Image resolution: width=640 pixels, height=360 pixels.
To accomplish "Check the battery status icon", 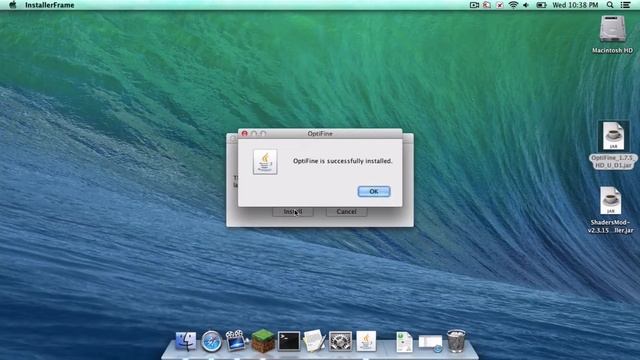I will tap(541, 5).
